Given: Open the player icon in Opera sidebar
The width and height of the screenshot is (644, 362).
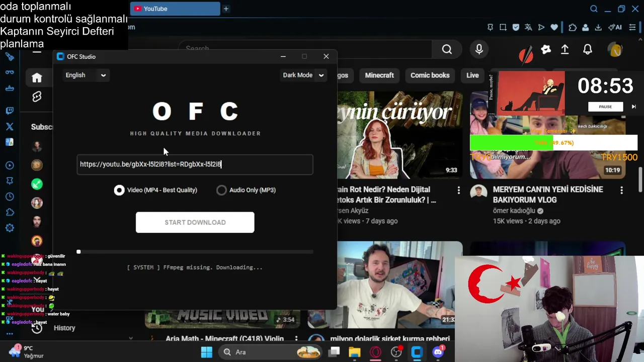Looking at the screenshot, I should tap(10, 165).
